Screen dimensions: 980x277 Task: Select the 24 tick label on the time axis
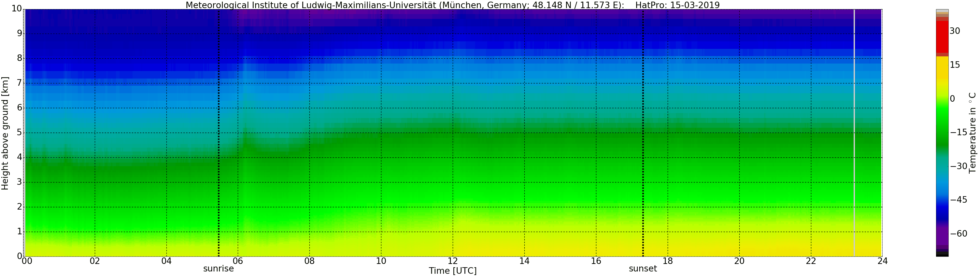coord(883,261)
